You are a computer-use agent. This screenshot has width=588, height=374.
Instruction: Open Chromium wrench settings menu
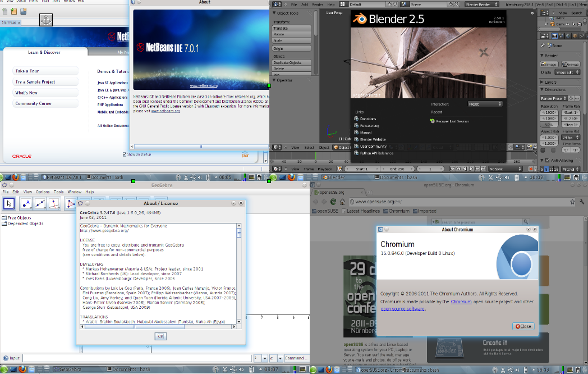pos(582,202)
